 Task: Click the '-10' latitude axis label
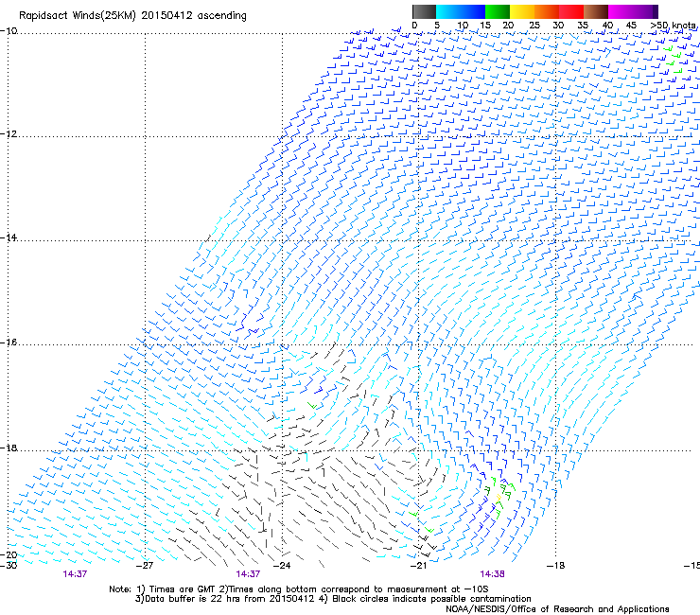[9, 31]
